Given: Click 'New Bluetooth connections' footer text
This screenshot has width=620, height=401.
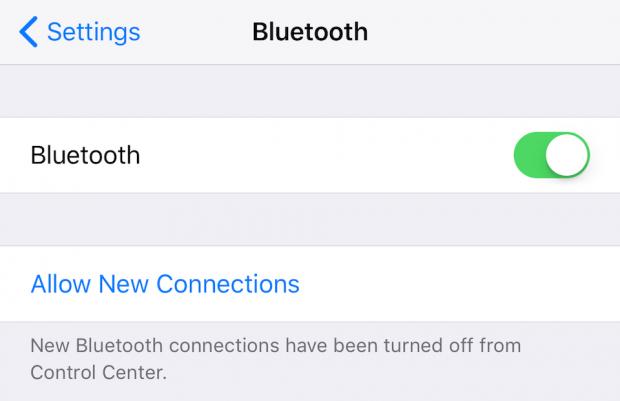Looking at the screenshot, I should point(155,346).
